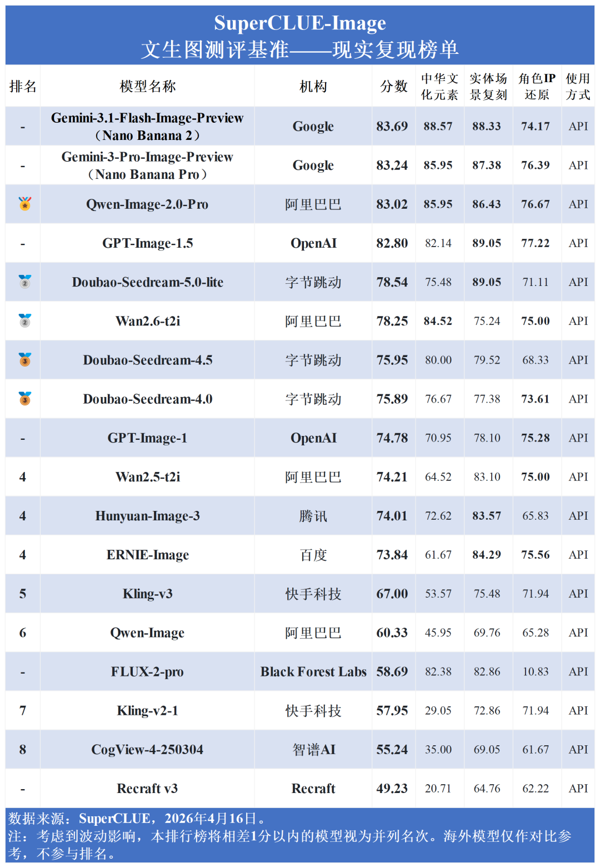Click the 10.83 score in the FLUX-2-pro row
600x868 pixels.
[x=536, y=672]
